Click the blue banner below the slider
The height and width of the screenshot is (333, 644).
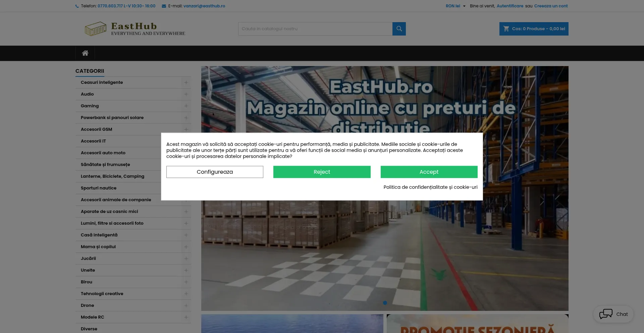tap(292, 324)
